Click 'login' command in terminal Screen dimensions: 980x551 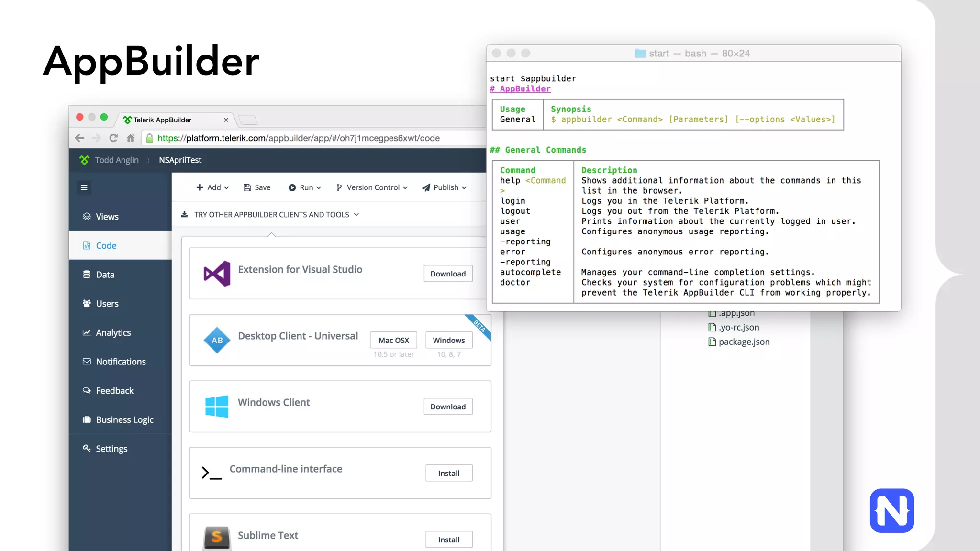coord(512,201)
